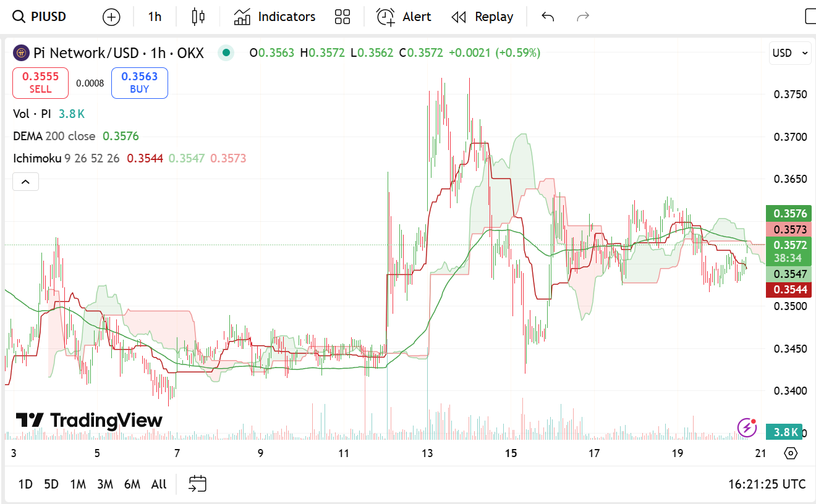This screenshot has height=504, width=816.
Task: Open the candlestick chart type menu
Action: tap(198, 17)
